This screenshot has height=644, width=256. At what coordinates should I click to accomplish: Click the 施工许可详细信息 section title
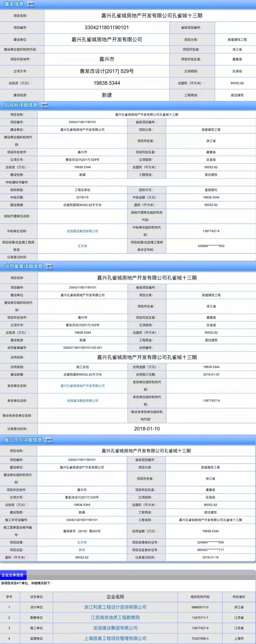23,440
